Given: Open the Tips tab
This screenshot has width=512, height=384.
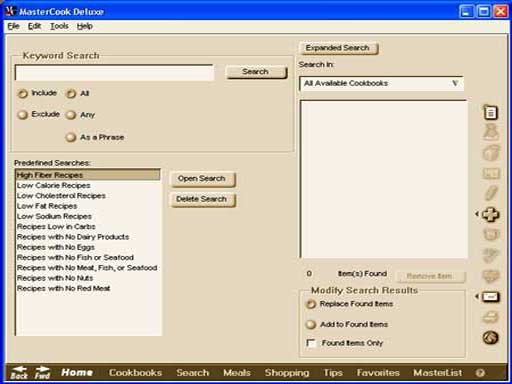Looking at the screenshot, I should pyautogui.click(x=333, y=373).
